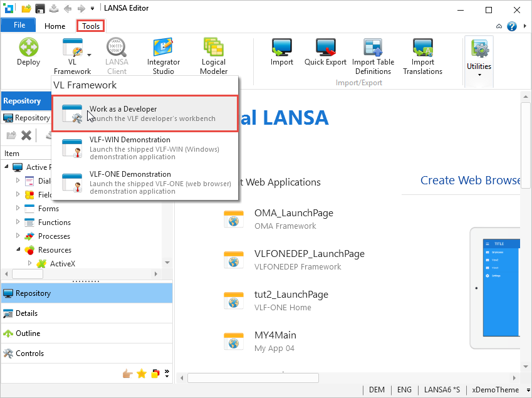Click the delete X icon in the Repository toolbar
The image size is (532, 398).
(26, 135)
